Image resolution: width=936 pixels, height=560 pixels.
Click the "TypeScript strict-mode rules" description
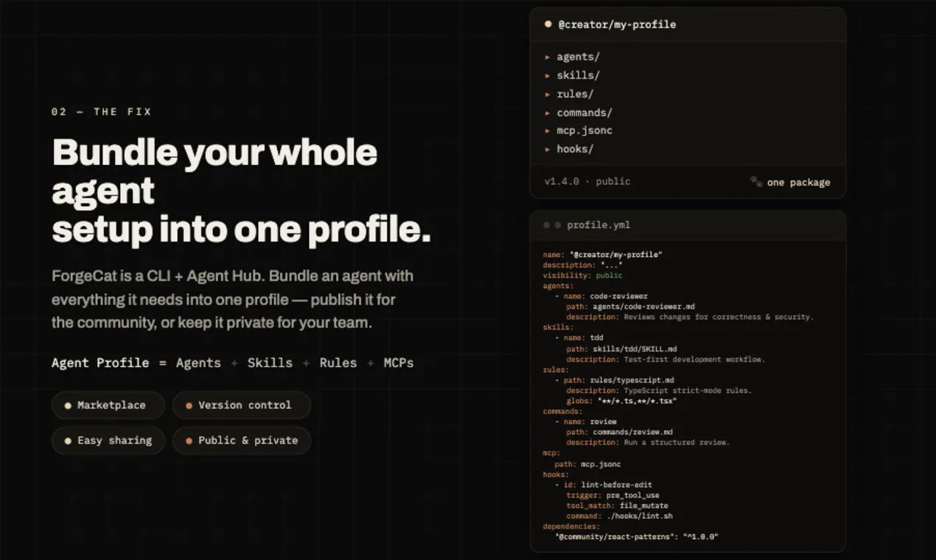tap(688, 391)
